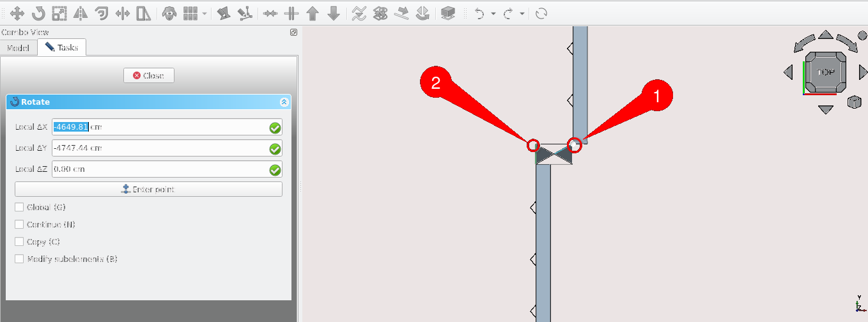This screenshot has height=322, width=868.
Task: Activate the Rotate tool in toolbar
Action: click(38, 13)
